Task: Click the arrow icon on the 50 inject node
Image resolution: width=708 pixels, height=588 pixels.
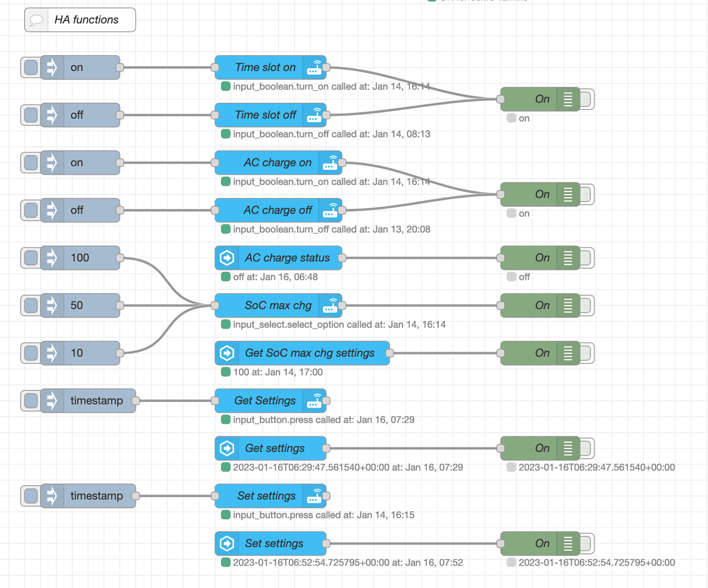Action: [x=52, y=305]
